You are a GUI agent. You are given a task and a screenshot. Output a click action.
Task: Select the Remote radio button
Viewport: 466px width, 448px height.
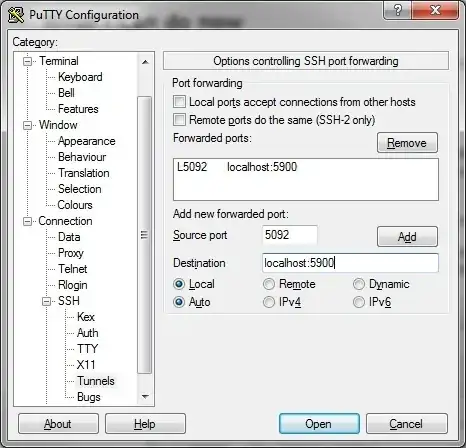[x=269, y=284]
